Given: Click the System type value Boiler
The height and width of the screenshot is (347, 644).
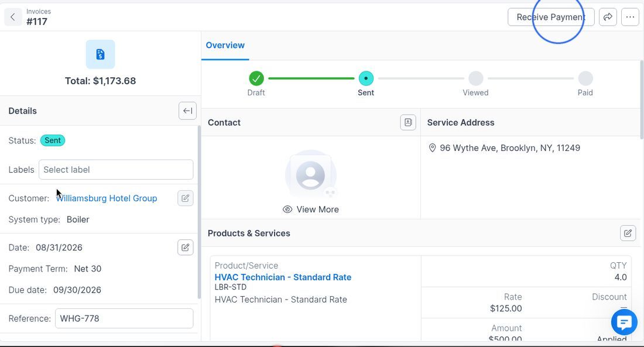Looking at the screenshot, I should tap(78, 219).
